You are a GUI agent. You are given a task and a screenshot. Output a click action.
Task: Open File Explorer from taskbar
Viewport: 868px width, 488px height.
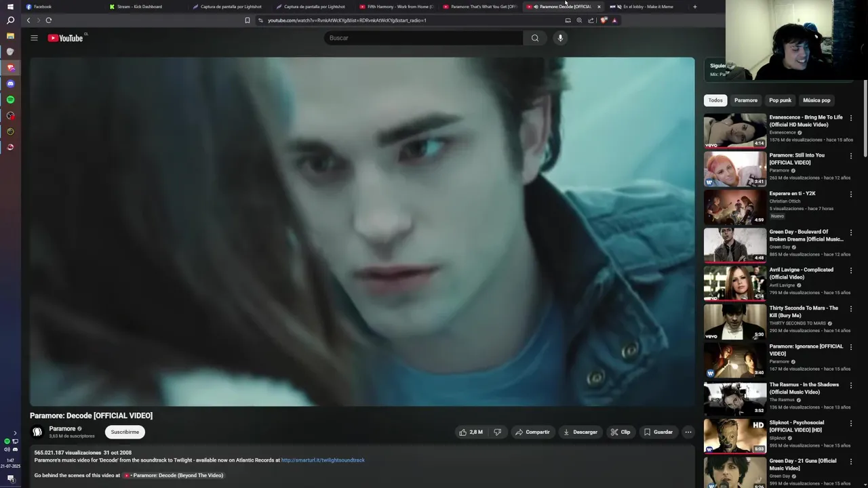[x=10, y=36]
